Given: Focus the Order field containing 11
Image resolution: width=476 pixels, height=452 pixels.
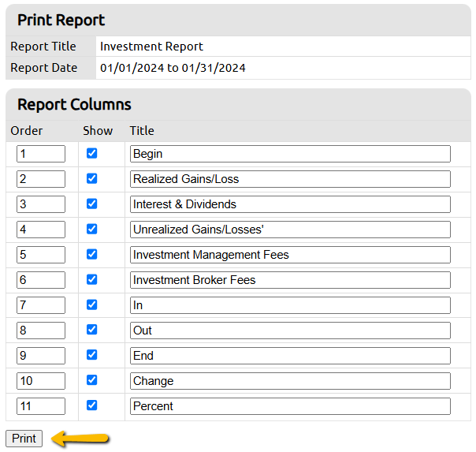Looking at the screenshot, I should (x=41, y=405).
